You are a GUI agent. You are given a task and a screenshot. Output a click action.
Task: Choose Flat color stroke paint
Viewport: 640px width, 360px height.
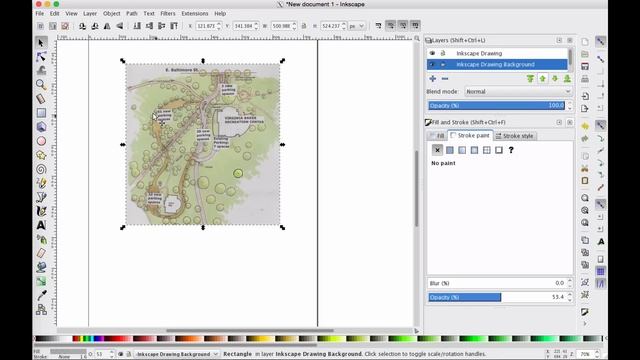point(449,150)
